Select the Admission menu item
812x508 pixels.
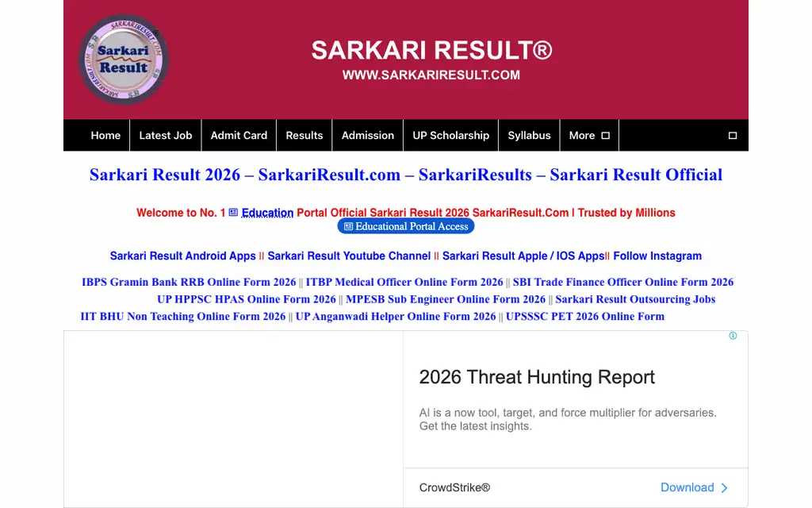click(x=368, y=135)
